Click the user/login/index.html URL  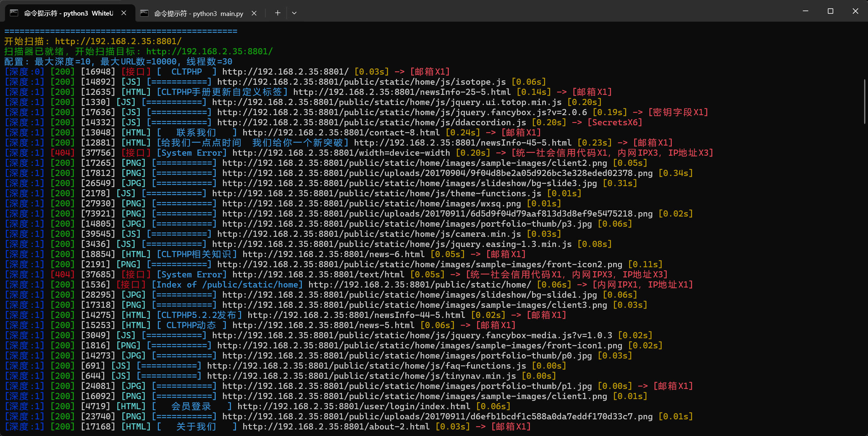(354, 407)
